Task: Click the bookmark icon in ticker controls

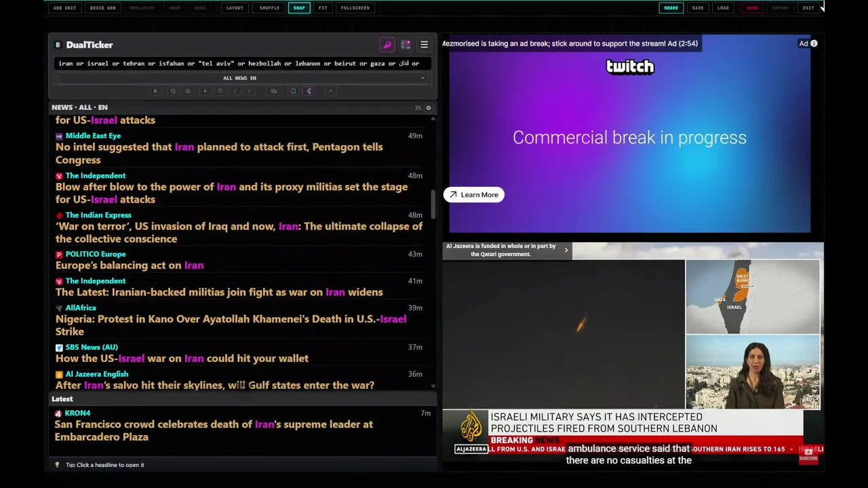Action: tap(293, 91)
